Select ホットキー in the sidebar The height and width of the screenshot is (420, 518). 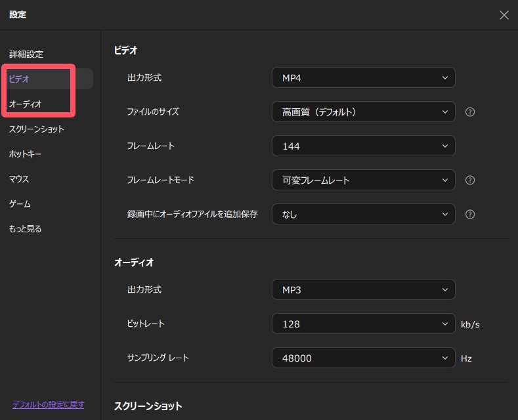[24, 154]
